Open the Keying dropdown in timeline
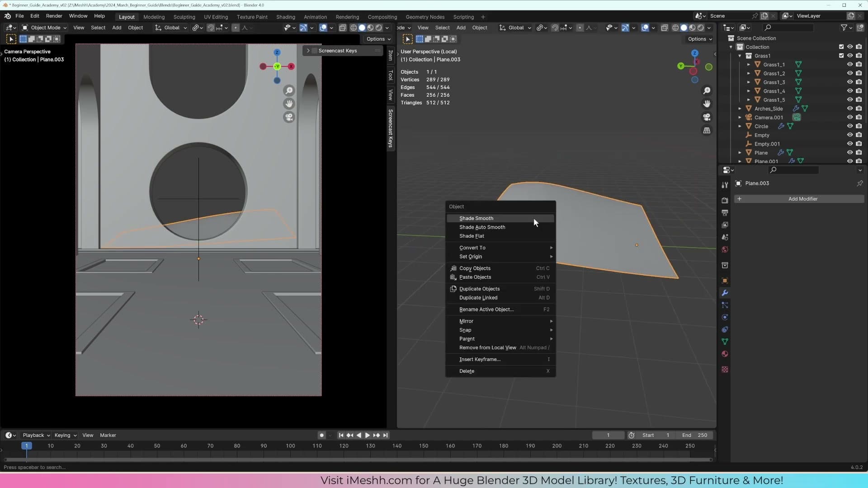 click(x=65, y=435)
